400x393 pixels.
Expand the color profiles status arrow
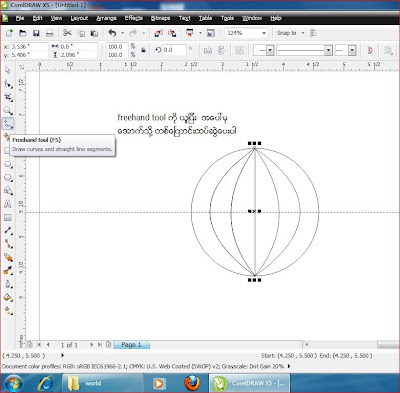[x=289, y=366]
